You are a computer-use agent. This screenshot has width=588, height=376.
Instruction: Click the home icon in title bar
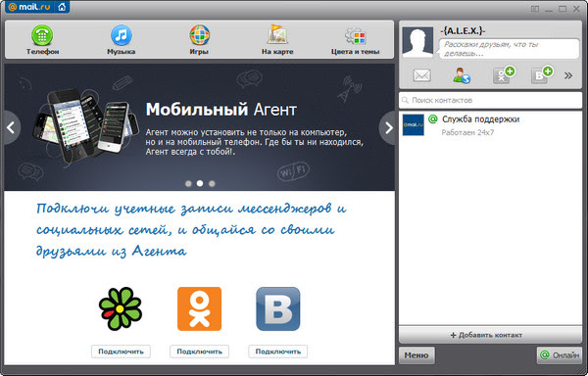62,7
